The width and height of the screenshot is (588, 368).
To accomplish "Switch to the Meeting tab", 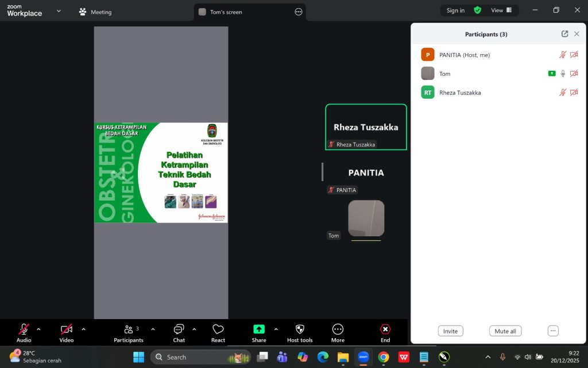I will point(95,12).
